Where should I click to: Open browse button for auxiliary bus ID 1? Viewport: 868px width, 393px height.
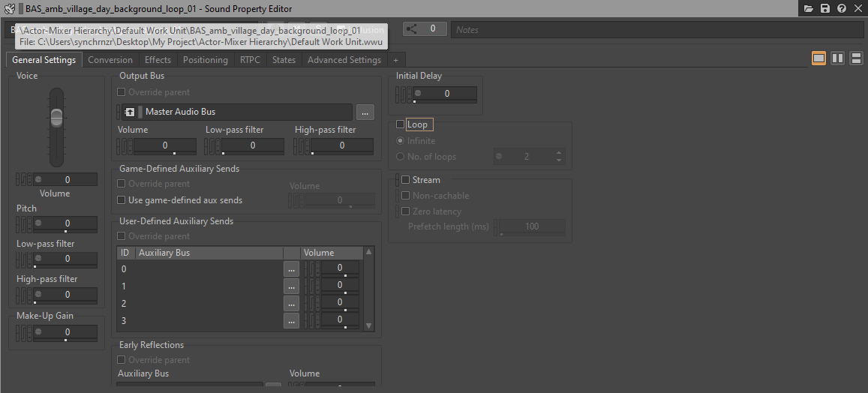291,286
